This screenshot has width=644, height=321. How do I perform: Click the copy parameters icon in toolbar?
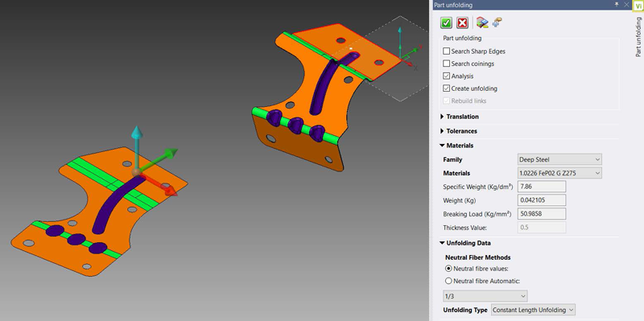[497, 23]
